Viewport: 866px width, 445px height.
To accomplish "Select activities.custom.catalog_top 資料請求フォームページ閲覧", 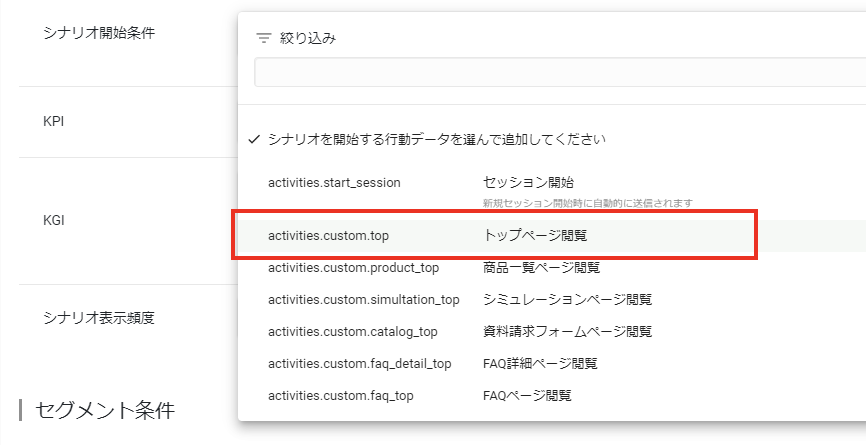I will (552, 332).
